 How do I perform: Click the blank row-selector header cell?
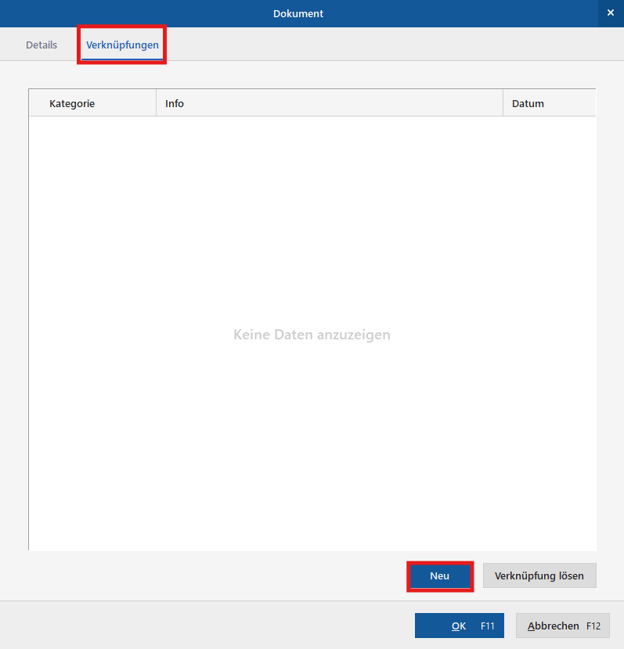pyautogui.click(x=35, y=103)
